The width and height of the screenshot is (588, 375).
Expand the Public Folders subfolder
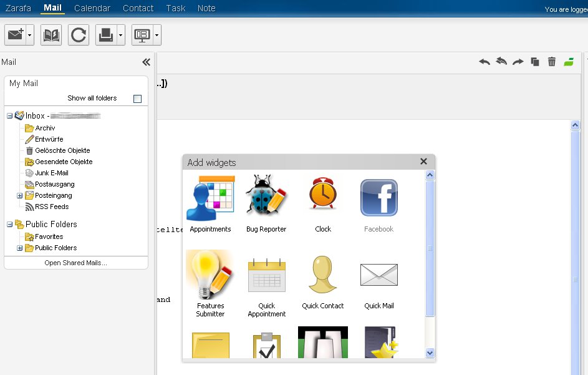click(19, 248)
